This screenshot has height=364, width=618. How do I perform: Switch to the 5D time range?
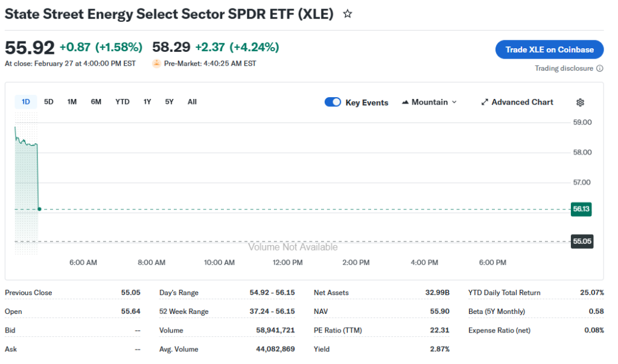[x=49, y=102]
